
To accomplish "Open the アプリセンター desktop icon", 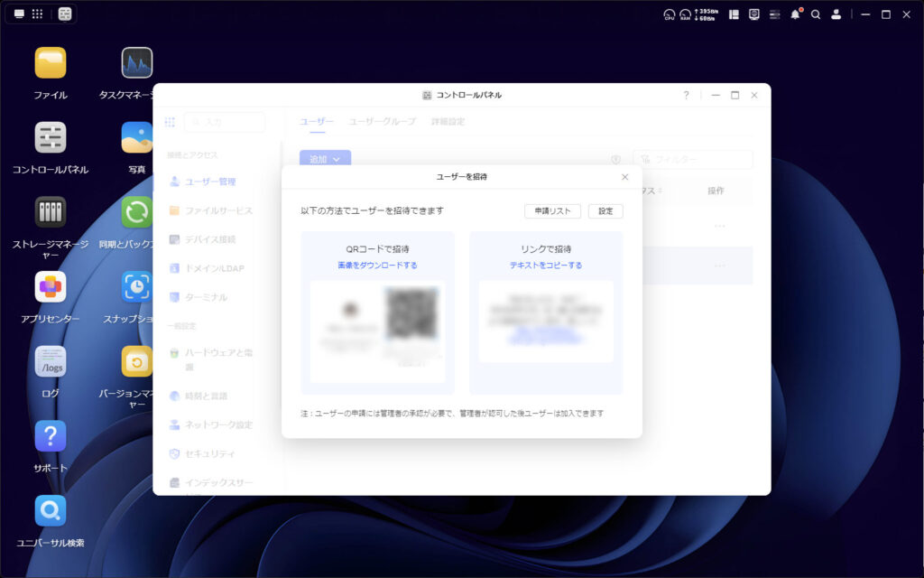I will click(x=50, y=287).
